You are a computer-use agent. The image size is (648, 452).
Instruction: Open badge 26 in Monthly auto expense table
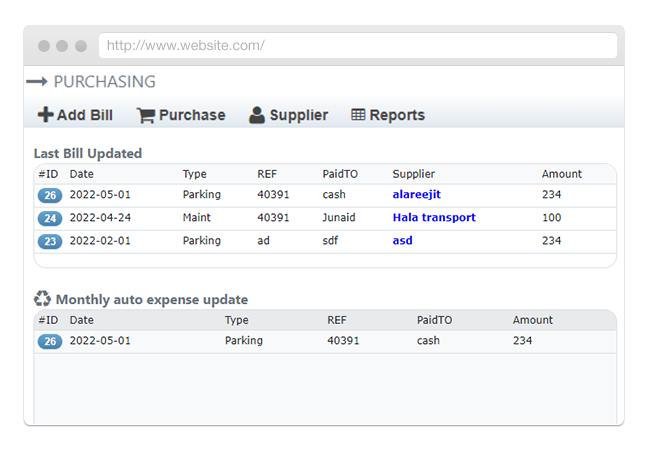click(x=50, y=341)
